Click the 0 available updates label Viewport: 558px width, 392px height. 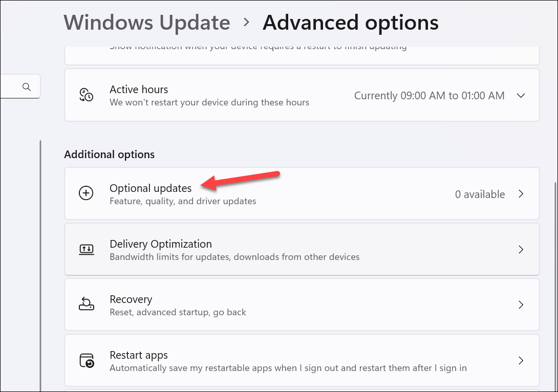coord(480,194)
